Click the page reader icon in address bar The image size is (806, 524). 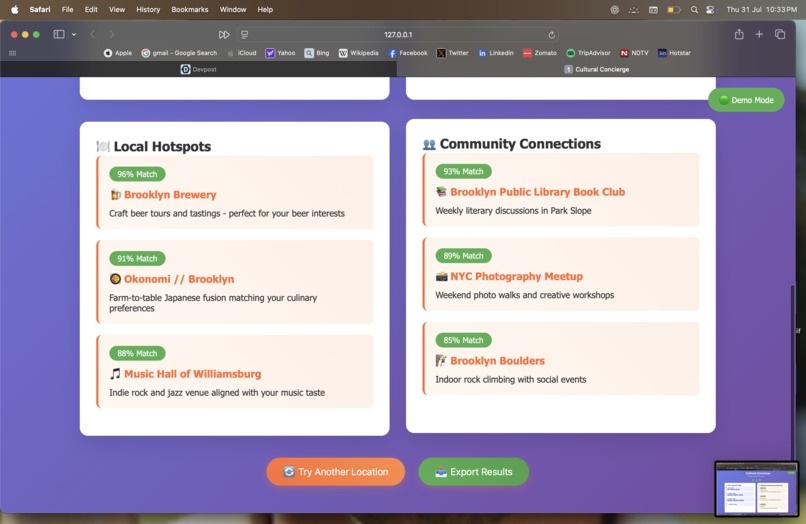(x=245, y=34)
